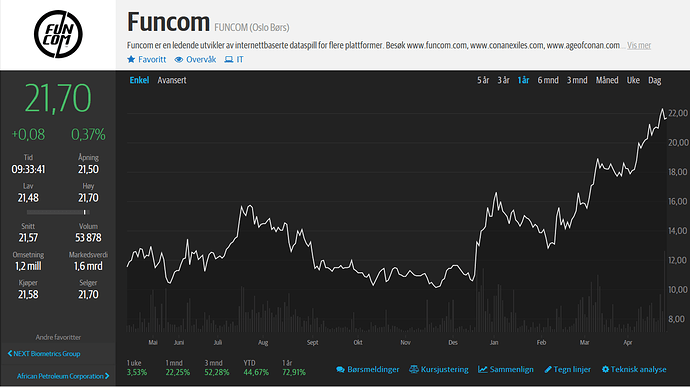Screen dimensions: 690x387
Task: Click the Volum value 53 878
Action: coord(88,238)
